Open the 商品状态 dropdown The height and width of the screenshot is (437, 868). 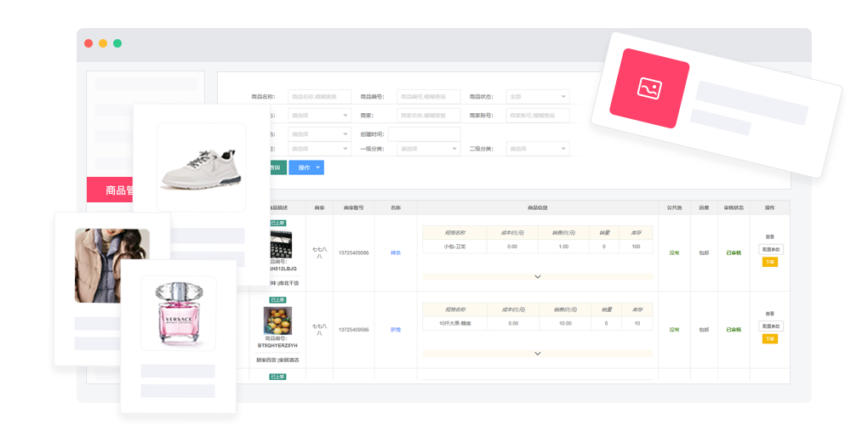tap(538, 97)
